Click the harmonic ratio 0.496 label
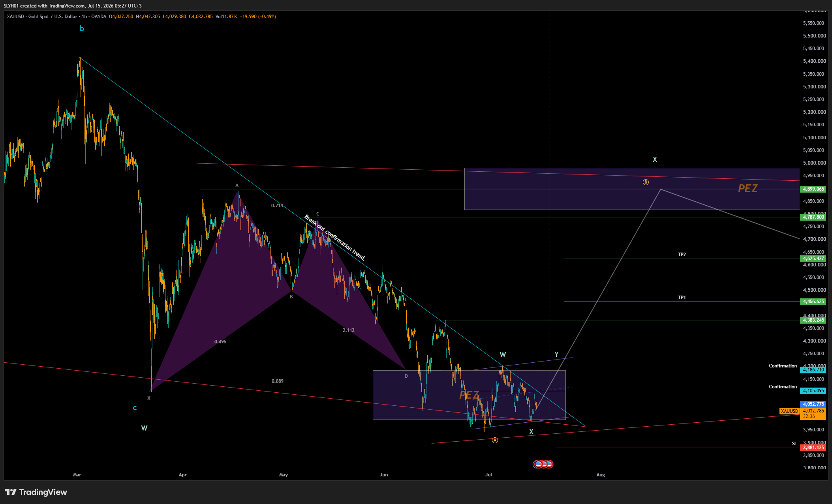 (220, 342)
